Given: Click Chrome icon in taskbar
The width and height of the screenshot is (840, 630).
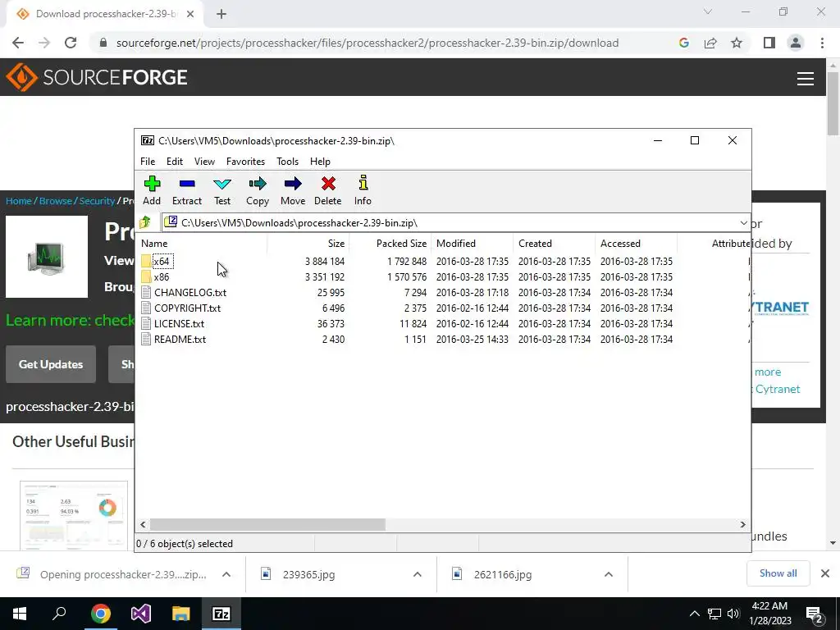Looking at the screenshot, I should click(x=100, y=614).
